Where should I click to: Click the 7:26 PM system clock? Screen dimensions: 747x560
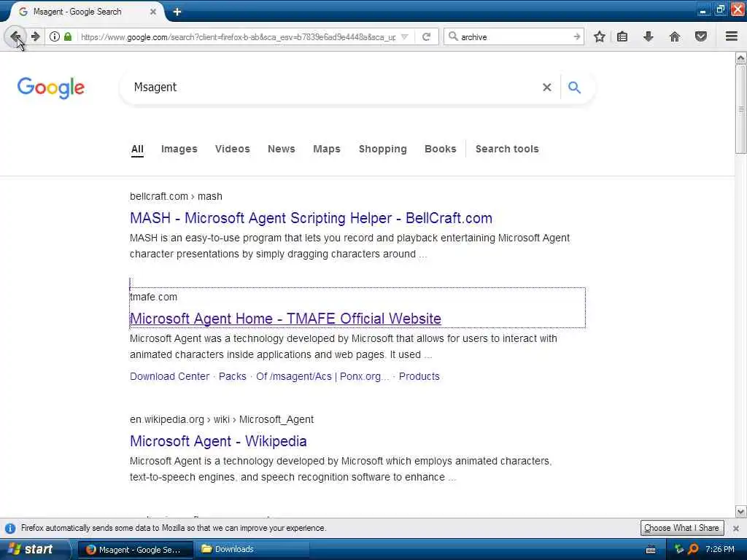click(720, 550)
